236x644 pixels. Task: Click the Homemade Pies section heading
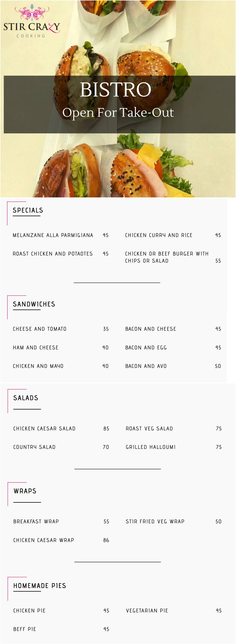[39, 586]
